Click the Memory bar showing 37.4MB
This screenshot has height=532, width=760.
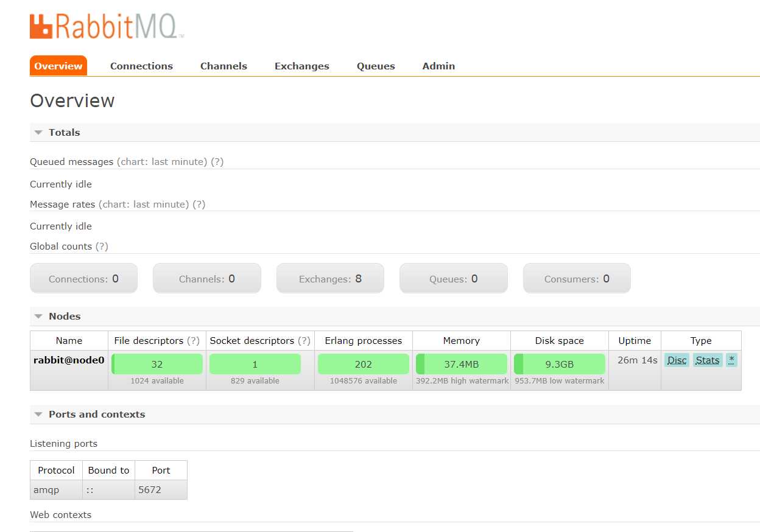click(x=462, y=364)
